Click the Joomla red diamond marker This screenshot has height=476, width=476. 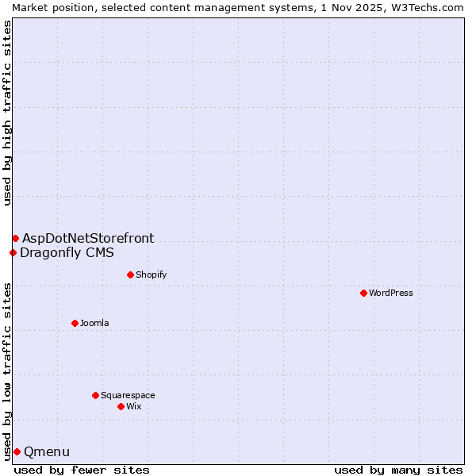pyautogui.click(x=75, y=323)
